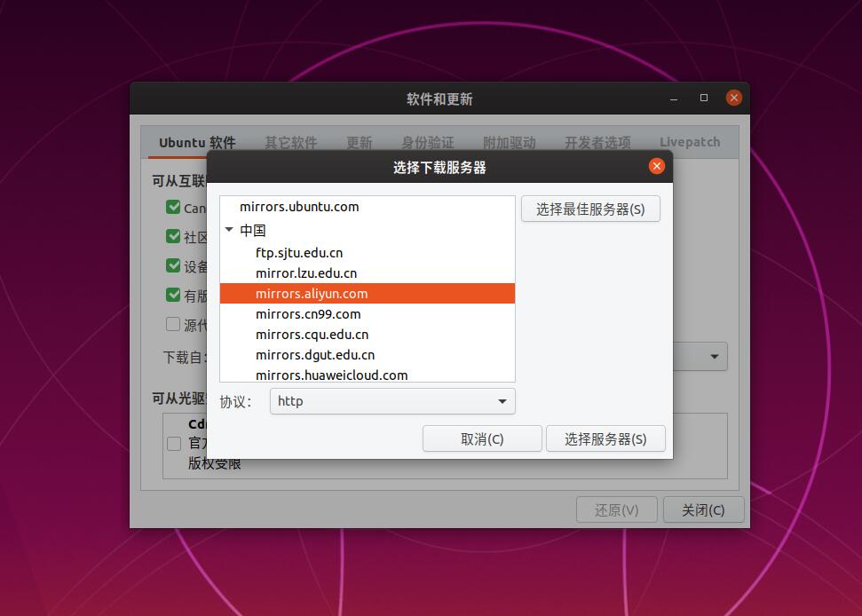The height and width of the screenshot is (616, 862).
Task: Click 取消(C) button
Action: [x=482, y=439]
